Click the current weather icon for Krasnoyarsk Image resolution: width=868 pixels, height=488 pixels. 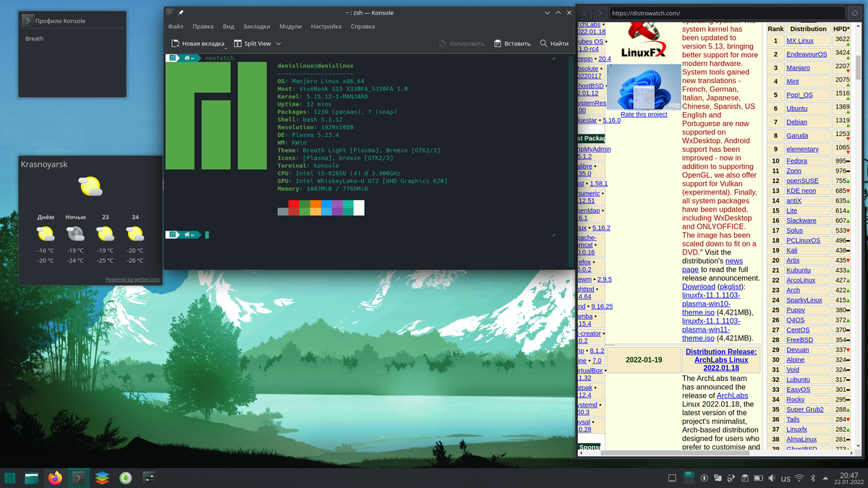click(x=90, y=187)
